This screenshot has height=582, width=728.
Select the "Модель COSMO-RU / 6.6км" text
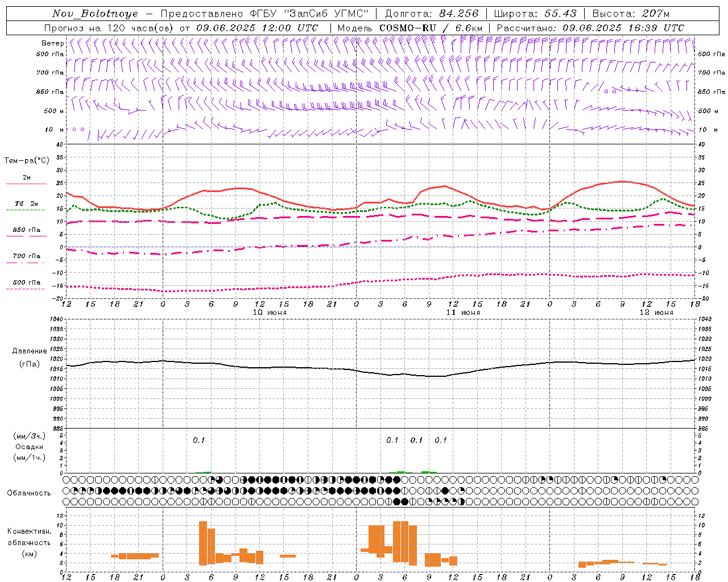pyautogui.click(x=410, y=28)
